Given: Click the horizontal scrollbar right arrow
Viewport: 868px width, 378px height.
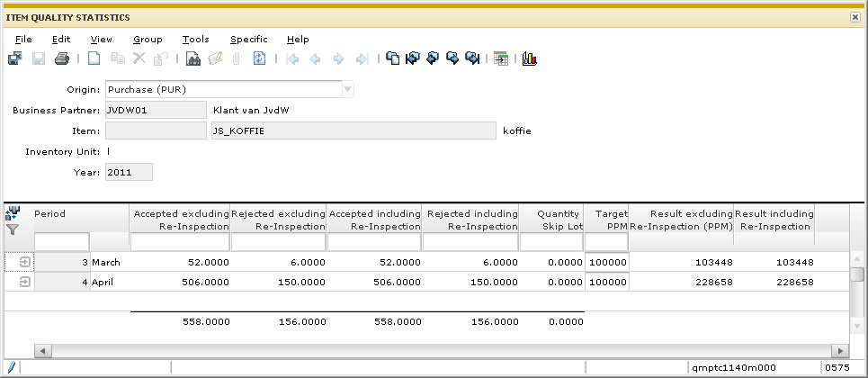Looking at the screenshot, I should pos(838,350).
